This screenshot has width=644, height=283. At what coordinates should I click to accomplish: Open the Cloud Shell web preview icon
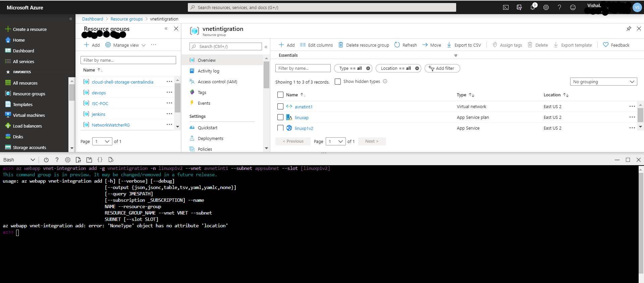tap(111, 160)
